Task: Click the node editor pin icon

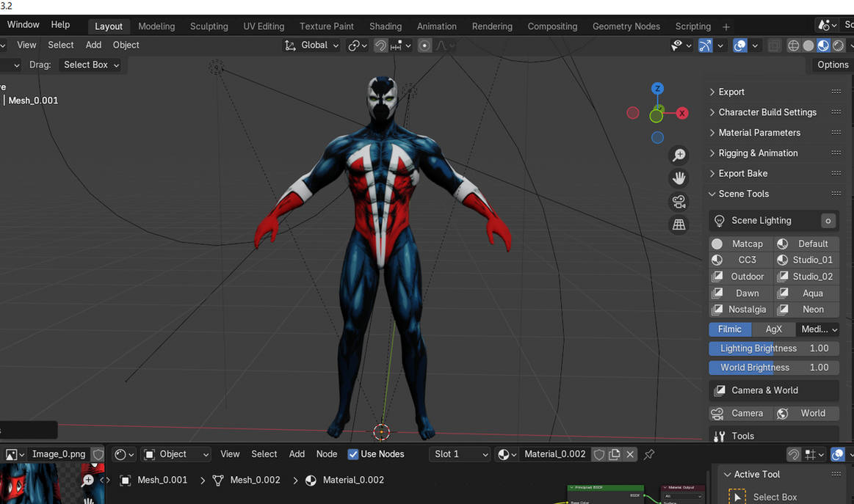Action: tap(648, 454)
